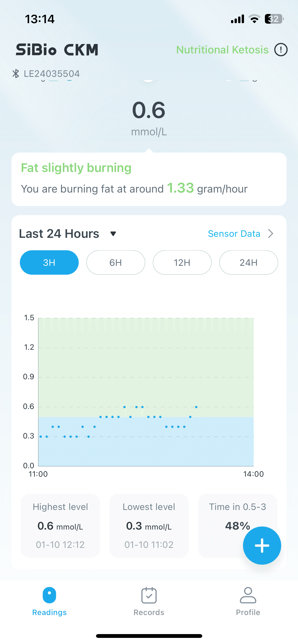Screen dimensions: 298x644
Task: Tap the Readings sensor icon
Action: point(49,595)
